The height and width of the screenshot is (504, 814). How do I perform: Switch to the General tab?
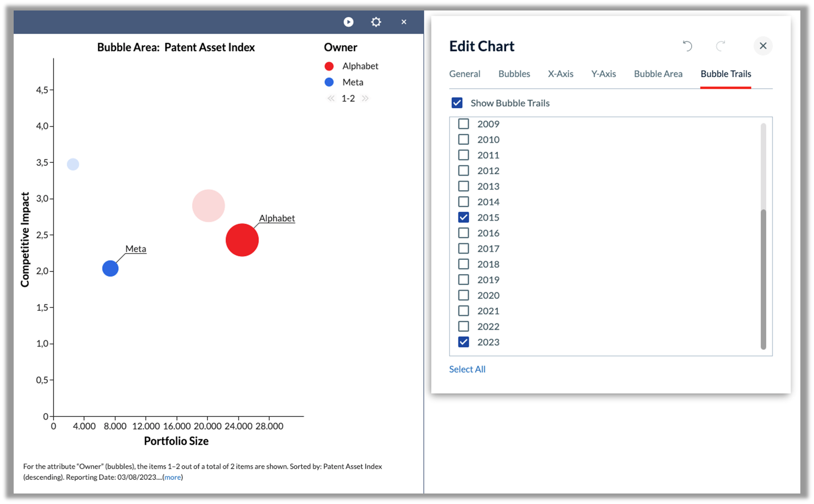(465, 74)
